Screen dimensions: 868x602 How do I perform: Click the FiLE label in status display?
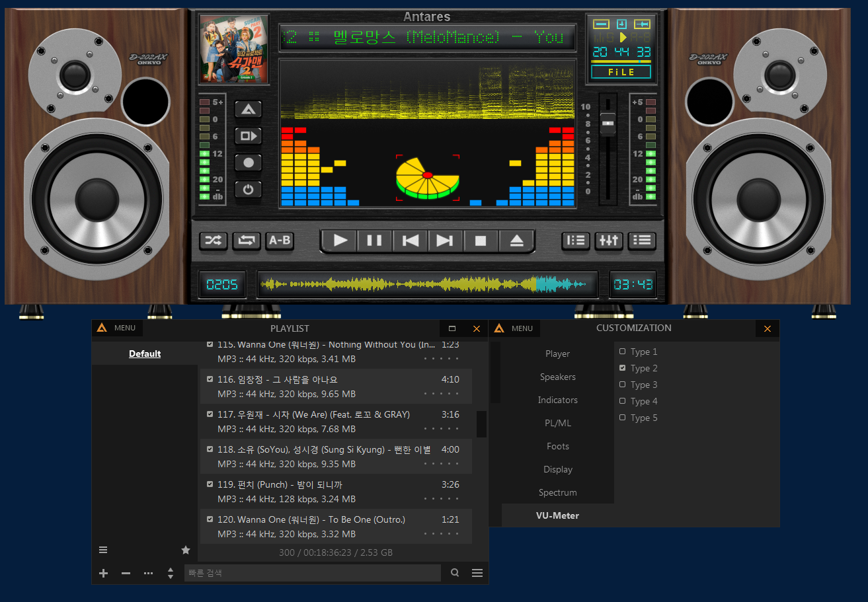coord(621,72)
